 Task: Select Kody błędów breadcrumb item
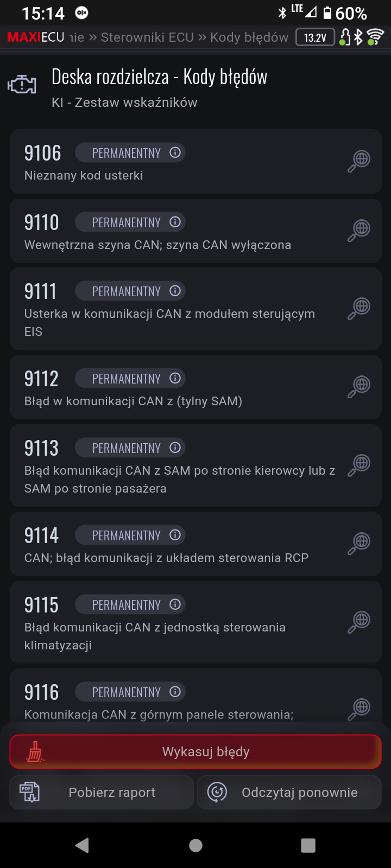(249, 37)
